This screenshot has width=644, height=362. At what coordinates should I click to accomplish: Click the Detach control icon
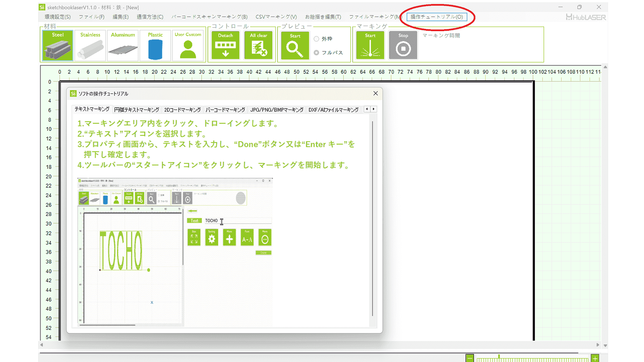225,45
